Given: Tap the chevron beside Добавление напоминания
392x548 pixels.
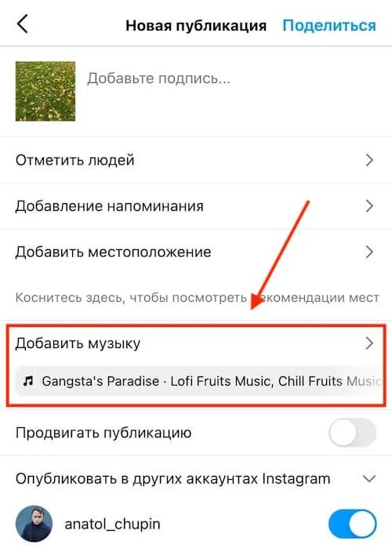Looking at the screenshot, I should [x=369, y=206].
